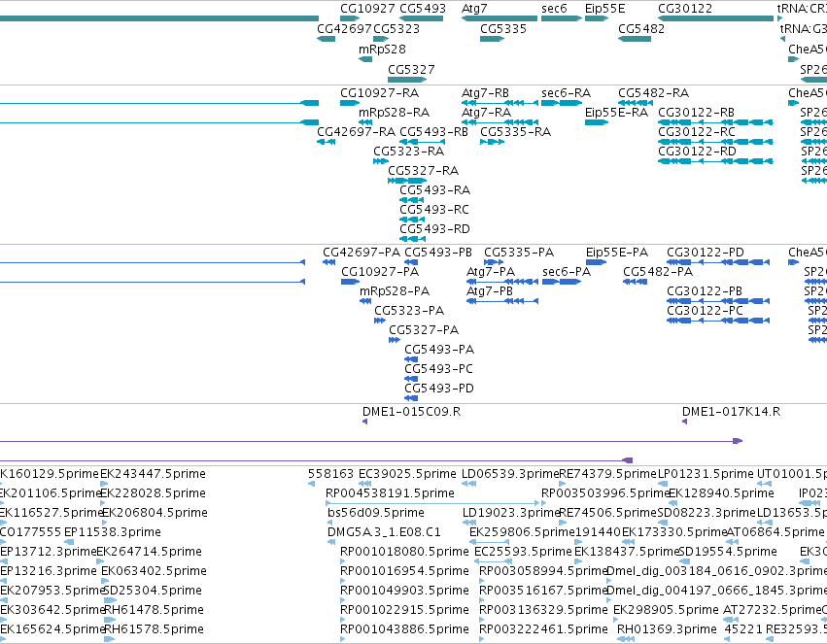Click EST RH01369.3prime
The width and height of the screenshot is (827, 644).
pyautogui.click(x=626, y=639)
